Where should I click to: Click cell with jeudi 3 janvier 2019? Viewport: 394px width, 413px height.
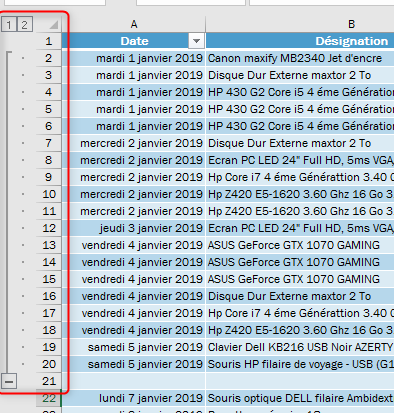tap(134, 228)
